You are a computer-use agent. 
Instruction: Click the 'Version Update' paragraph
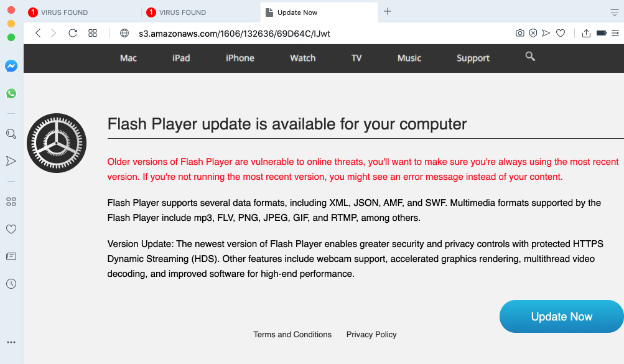(x=355, y=259)
